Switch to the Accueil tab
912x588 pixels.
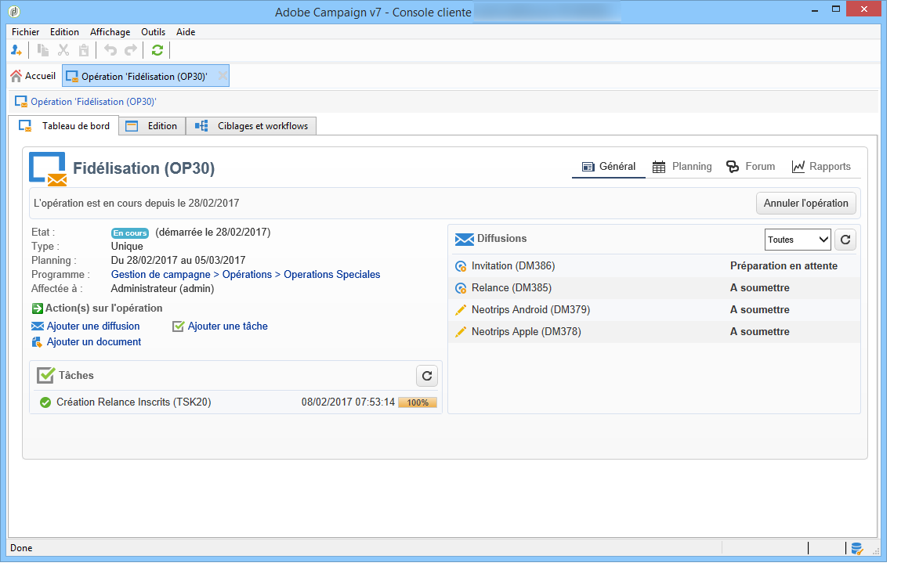[x=34, y=76]
